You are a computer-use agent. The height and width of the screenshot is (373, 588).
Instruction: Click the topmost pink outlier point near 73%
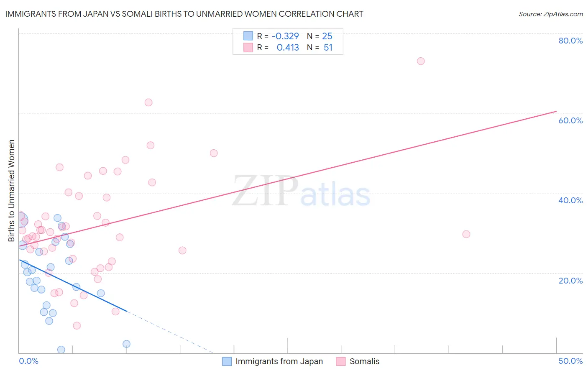[421, 61]
